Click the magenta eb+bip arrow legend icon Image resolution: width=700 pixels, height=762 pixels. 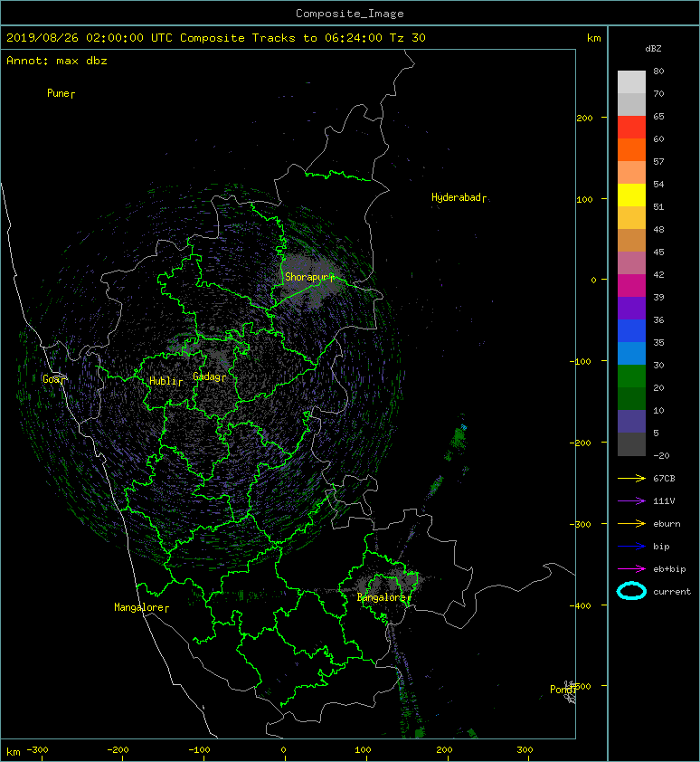(631, 569)
